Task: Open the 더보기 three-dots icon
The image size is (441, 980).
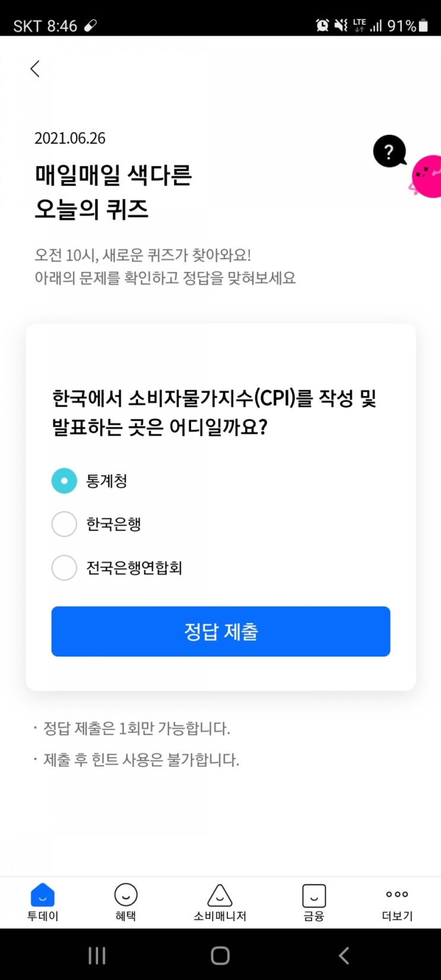Action: tap(397, 895)
